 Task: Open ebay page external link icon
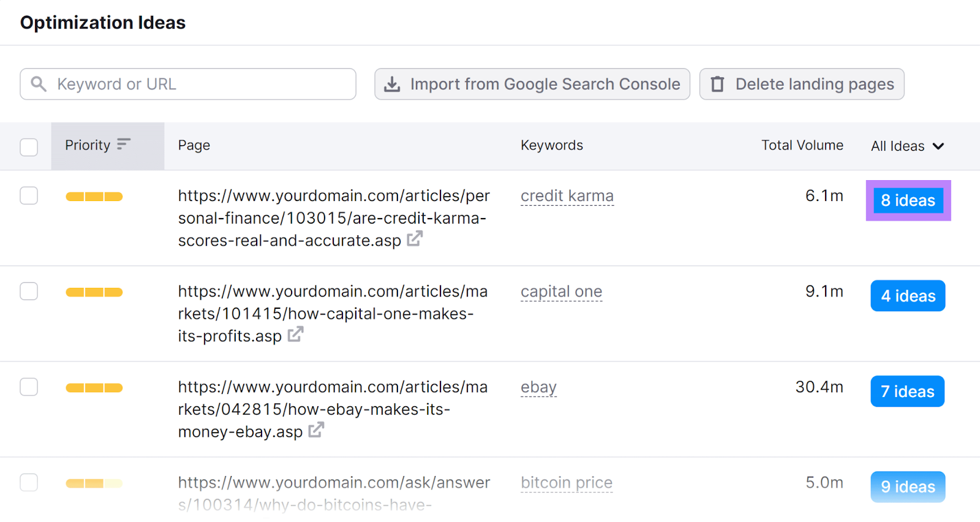[316, 430]
